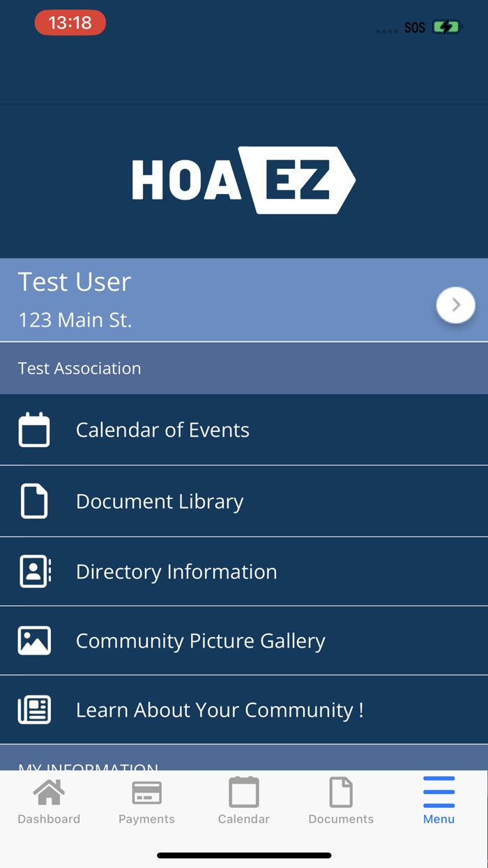Click the Calendar clipboard icon in the bottom bar
This screenshot has width=488, height=868.
click(243, 793)
